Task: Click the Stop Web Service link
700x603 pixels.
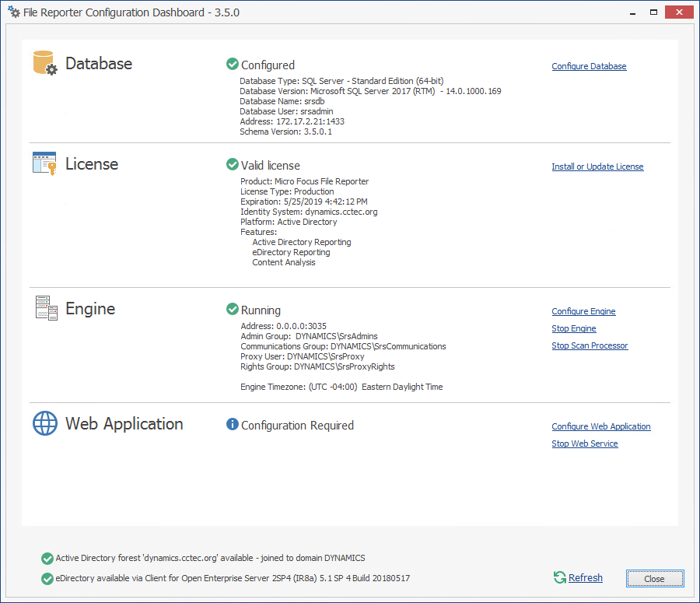Action: (x=585, y=443)
